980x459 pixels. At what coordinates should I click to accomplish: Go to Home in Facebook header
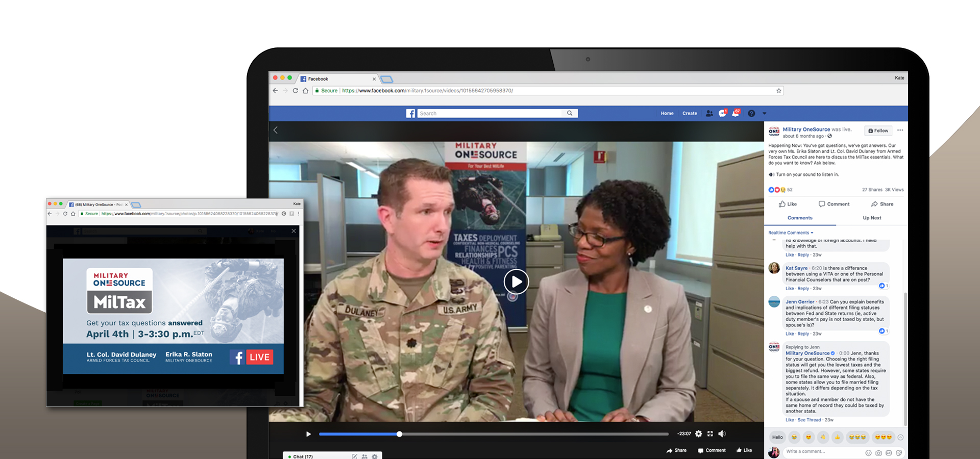coord(667,113)
